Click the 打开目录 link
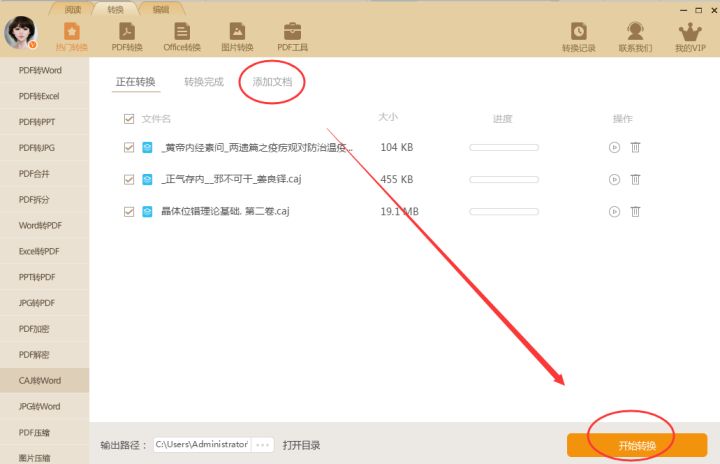720x464 pixels. point(301,445)
